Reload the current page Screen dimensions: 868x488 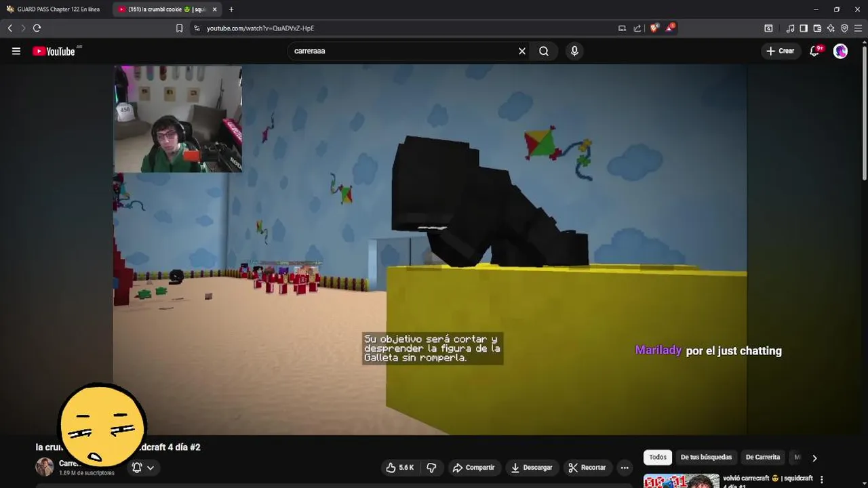coord(37,28)
